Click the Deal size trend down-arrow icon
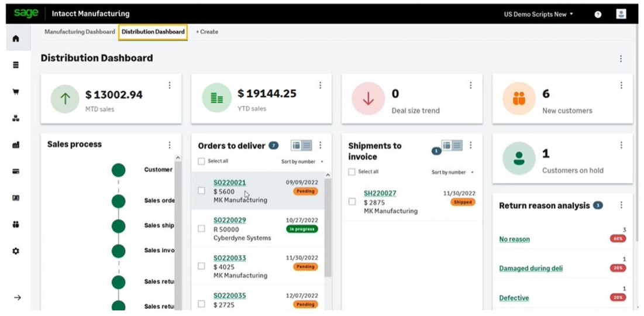The width and height of the screenshot is (644, 316). [x=368, y=99]
